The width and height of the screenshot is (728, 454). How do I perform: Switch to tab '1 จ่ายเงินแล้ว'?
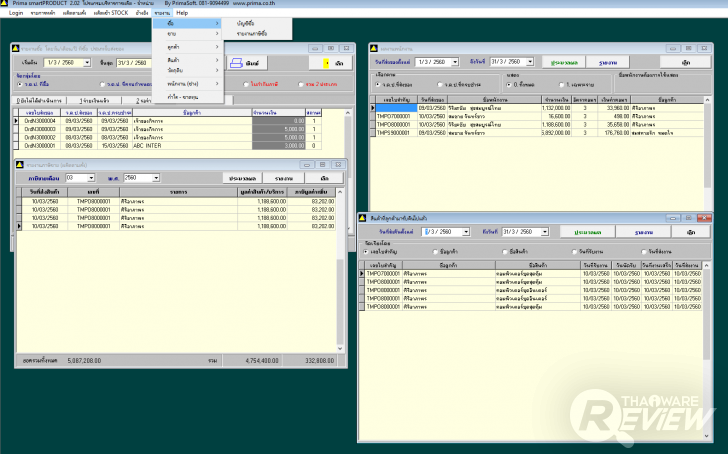(x=94, y=100)
